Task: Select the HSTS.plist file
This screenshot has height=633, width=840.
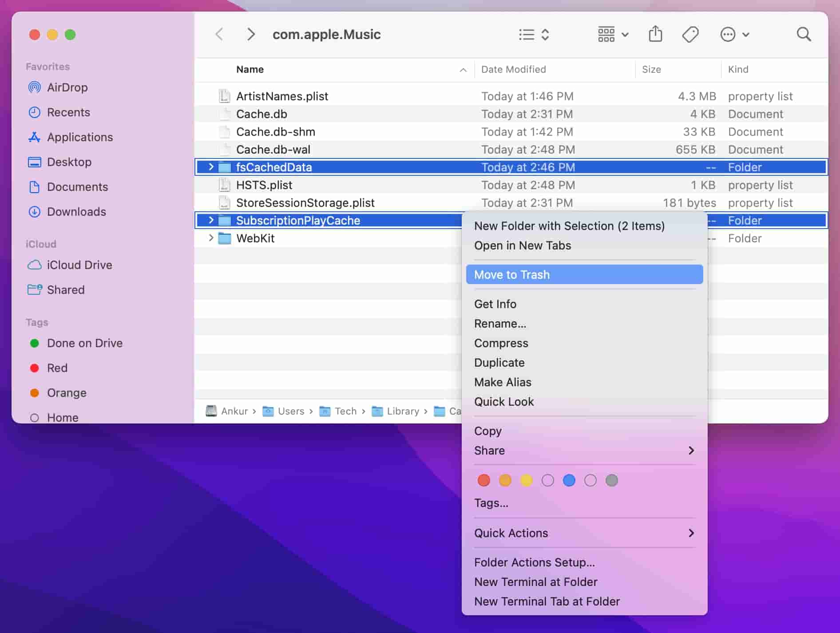Action: point(511,185)
